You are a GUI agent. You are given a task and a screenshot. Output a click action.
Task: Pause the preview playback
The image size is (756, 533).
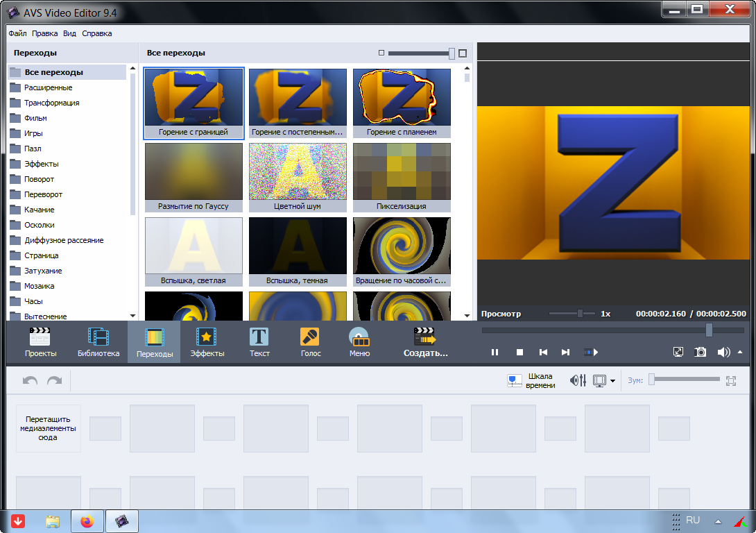pyautogui.click(x=495, y=352)
